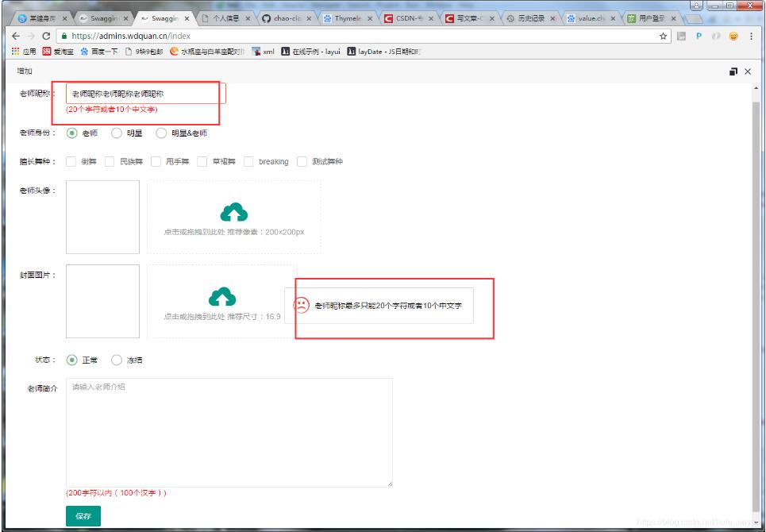Screen dimensions: 766x532
Task: Close the 个人信息 tab
Action: (248, 18)
